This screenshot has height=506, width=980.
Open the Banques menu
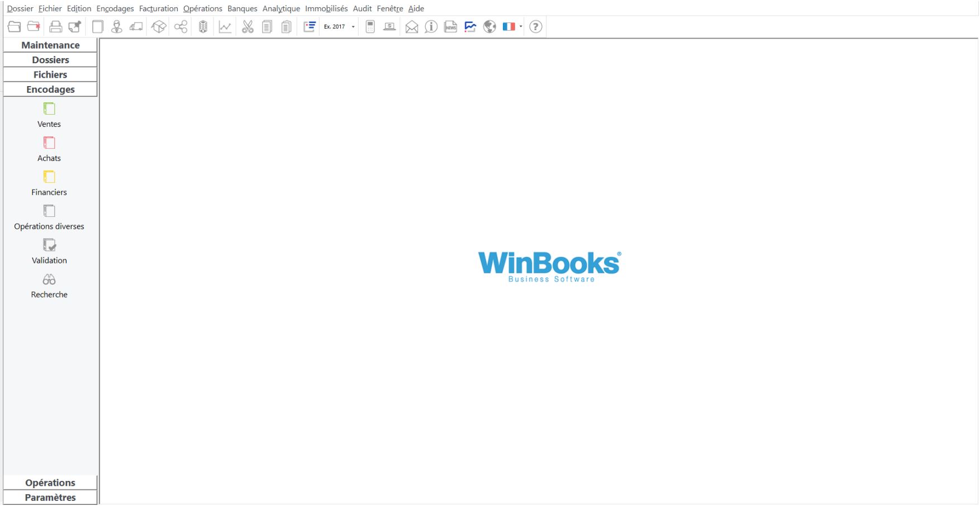point(242,8)
